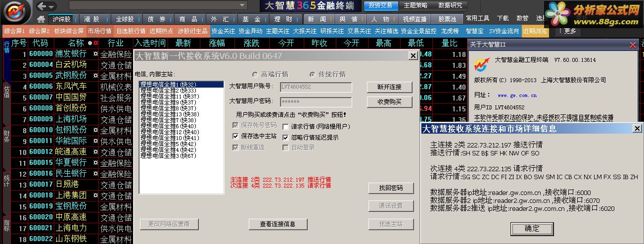
Task: Click the marker icon beside 包钢股份
Action: coord(95,130)
